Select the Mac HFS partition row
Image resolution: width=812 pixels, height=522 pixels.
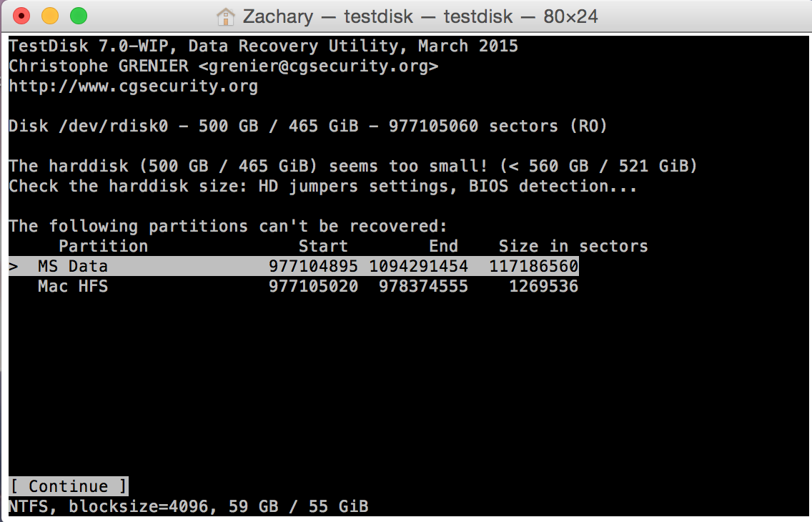pyautogui.click(x=294, y=286)
